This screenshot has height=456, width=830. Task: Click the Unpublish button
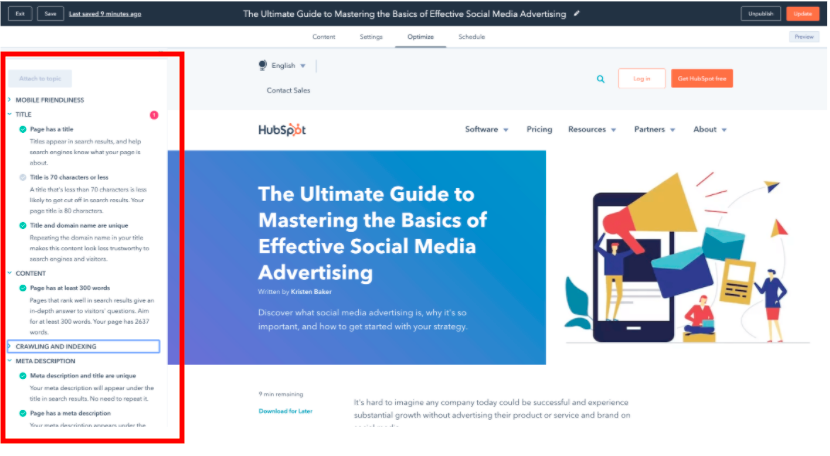coord(761,14)
